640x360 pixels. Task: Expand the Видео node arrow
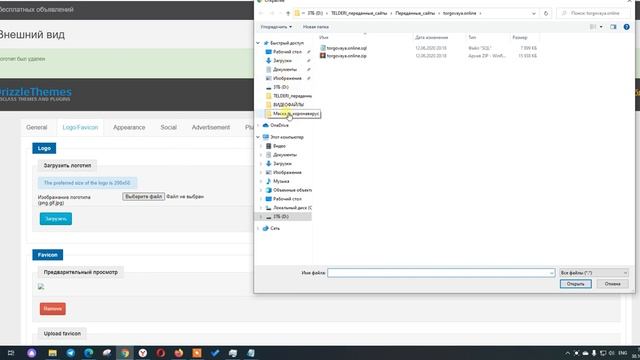point(261,146)
